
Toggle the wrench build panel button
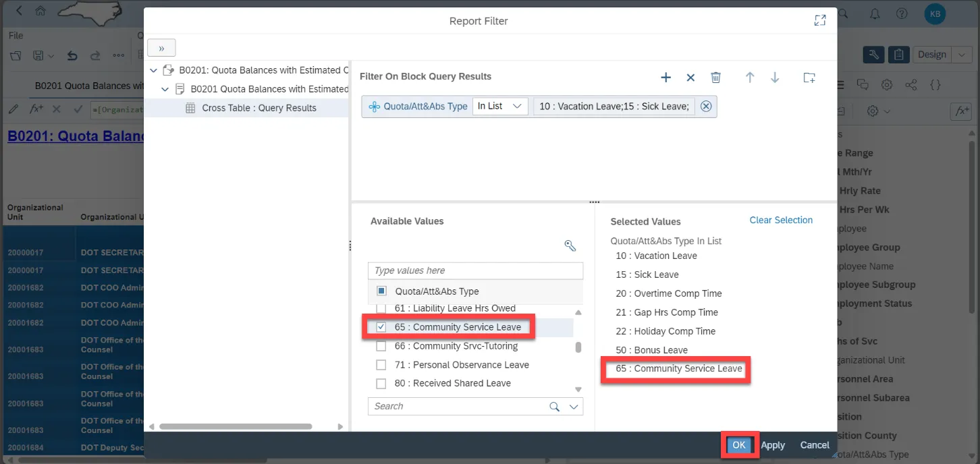(874, 55)
